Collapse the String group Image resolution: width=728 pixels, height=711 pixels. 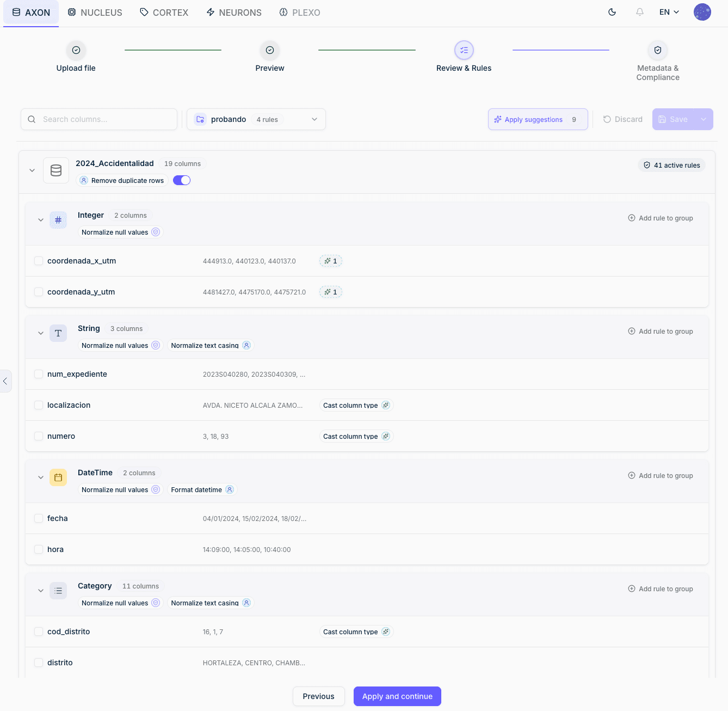coord(41,333)
